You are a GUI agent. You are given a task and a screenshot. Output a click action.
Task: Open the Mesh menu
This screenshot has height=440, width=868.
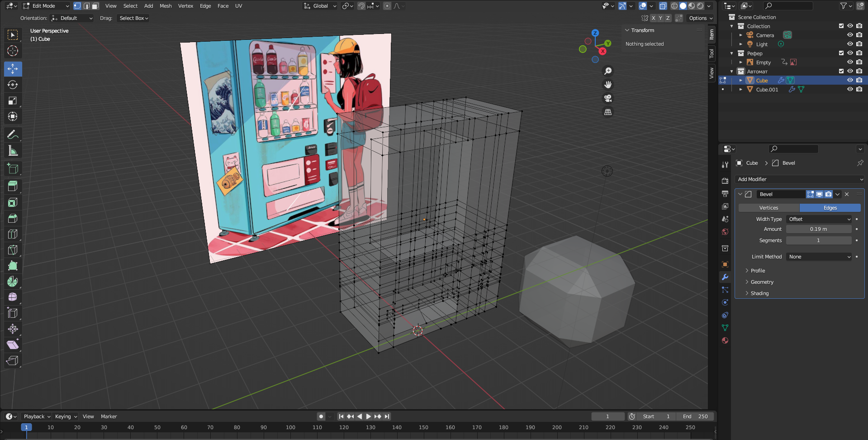[x=166, y=6]
